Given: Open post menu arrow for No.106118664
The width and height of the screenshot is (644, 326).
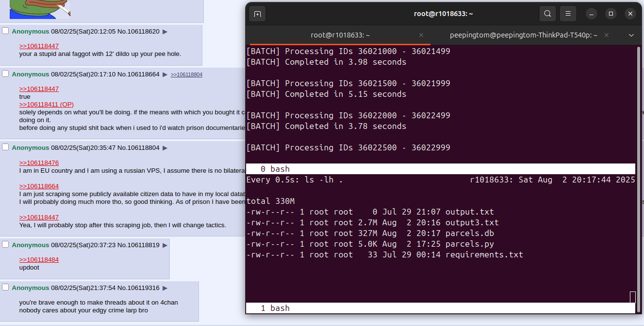Looking at the screenshot, I should (x=165, y=74).
